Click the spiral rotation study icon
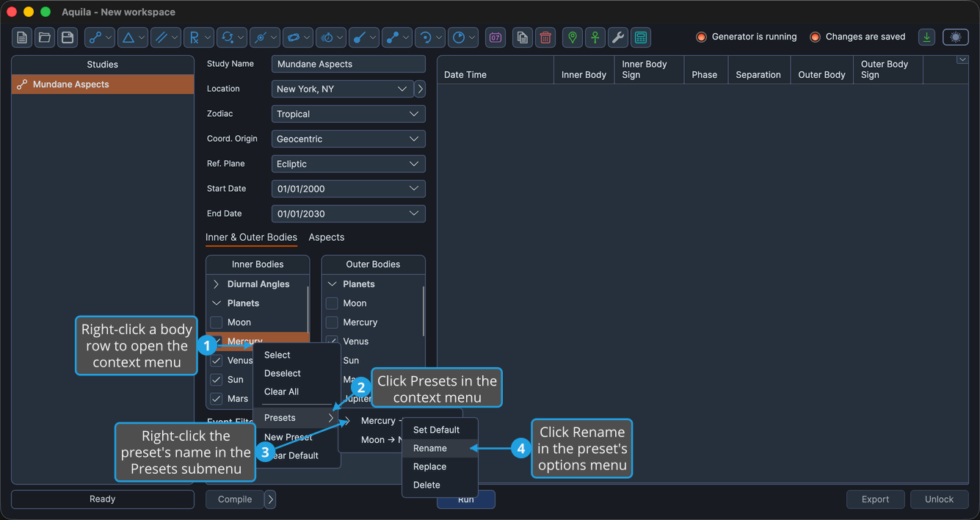The height and width of the screenshot is (520, 980). pos(430,37)
